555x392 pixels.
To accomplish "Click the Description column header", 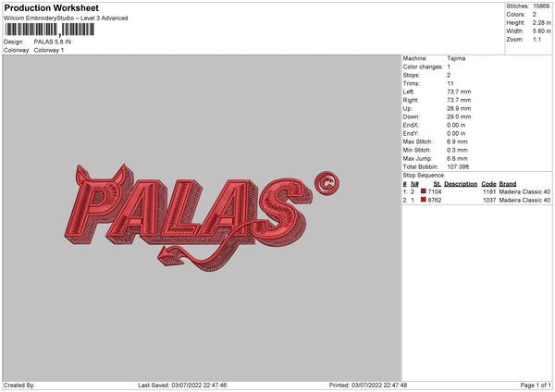I will [x=461, y=184].
